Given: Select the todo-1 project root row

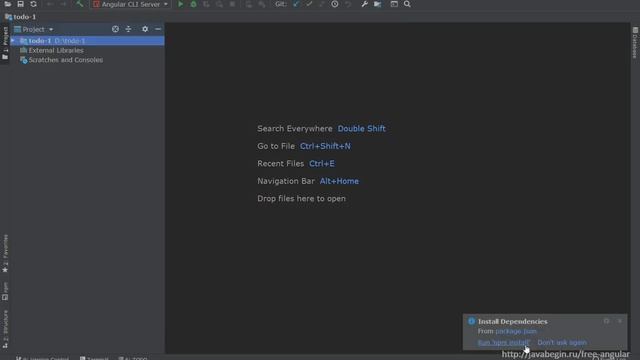Looking at the screenshot, I should click(87, 41).
